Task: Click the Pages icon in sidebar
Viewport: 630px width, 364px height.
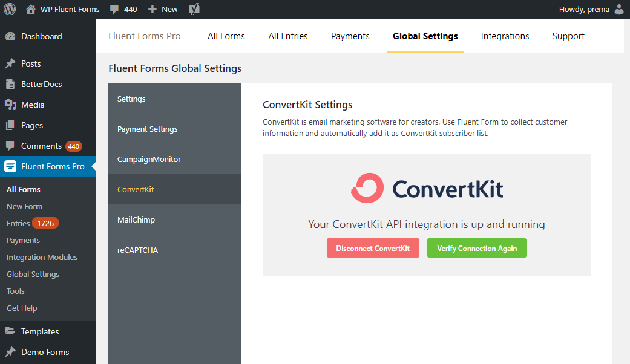Action: pyautogui.click(x=10, y=125)
